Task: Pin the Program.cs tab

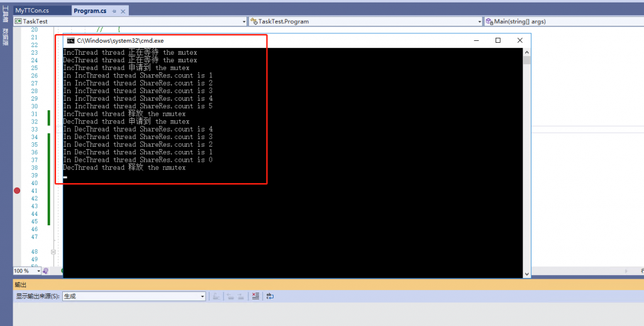Action: 114,11
